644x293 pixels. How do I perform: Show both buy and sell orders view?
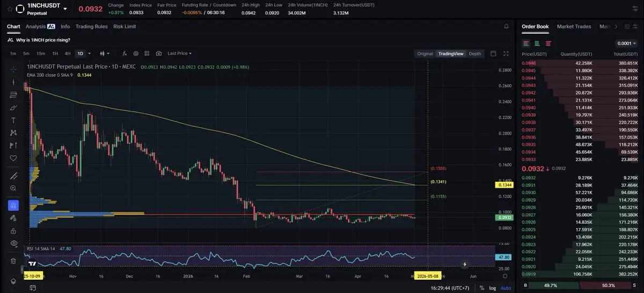coord(526,43)
